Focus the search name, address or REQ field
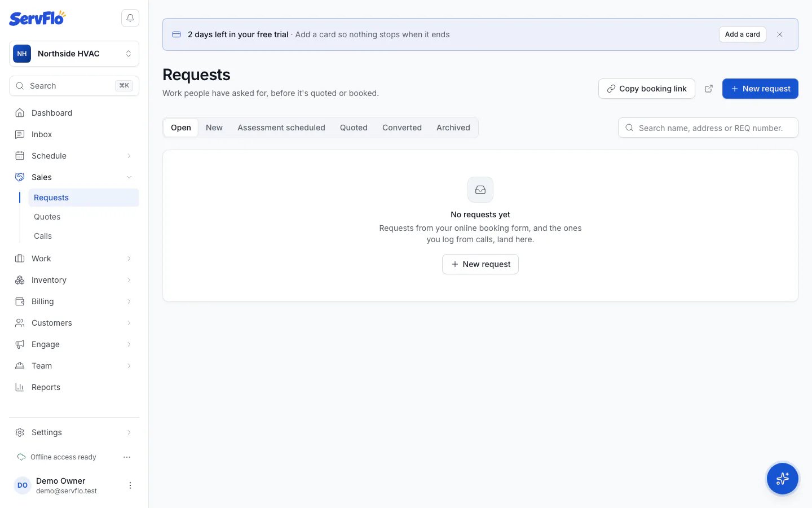 [708, 128]
